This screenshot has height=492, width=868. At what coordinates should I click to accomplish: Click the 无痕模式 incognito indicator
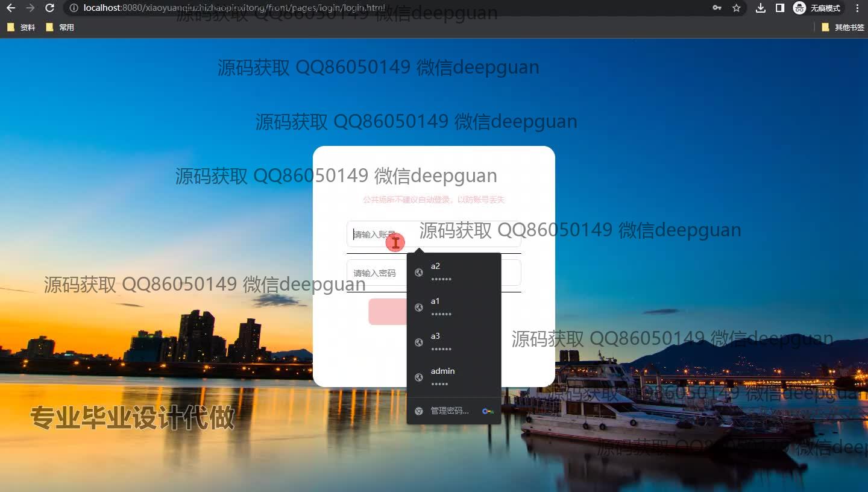(x=817, y=8)
